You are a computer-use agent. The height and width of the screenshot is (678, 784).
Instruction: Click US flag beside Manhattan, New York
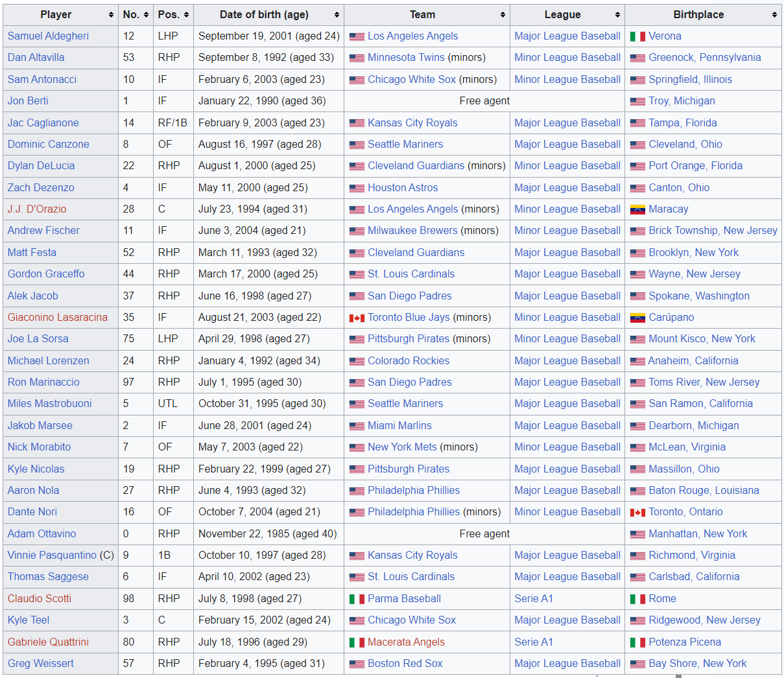click(x=637, y=535)
